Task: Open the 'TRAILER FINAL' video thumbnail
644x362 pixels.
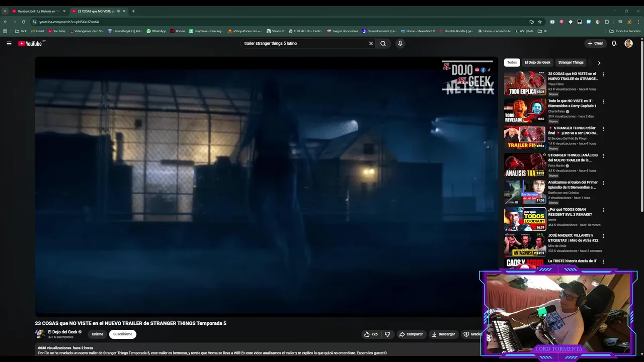Action: point(525,137)
